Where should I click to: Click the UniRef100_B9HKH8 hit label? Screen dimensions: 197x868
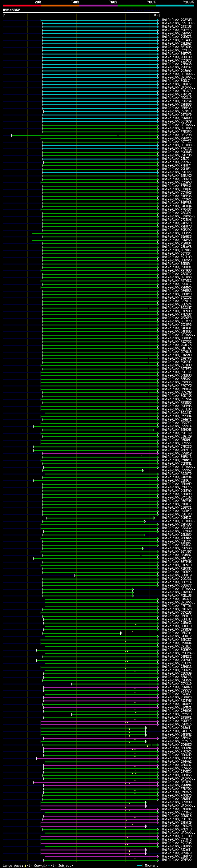click(177, 430)
